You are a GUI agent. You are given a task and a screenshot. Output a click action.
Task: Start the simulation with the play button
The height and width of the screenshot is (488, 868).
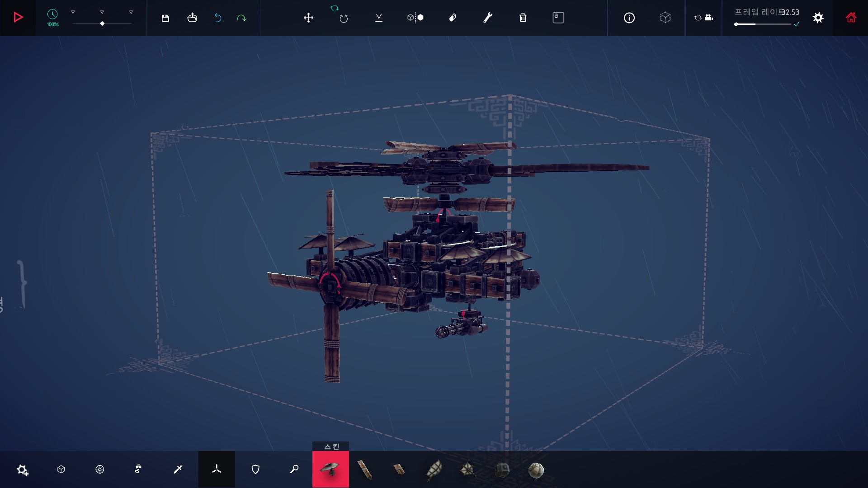(18, 18)
